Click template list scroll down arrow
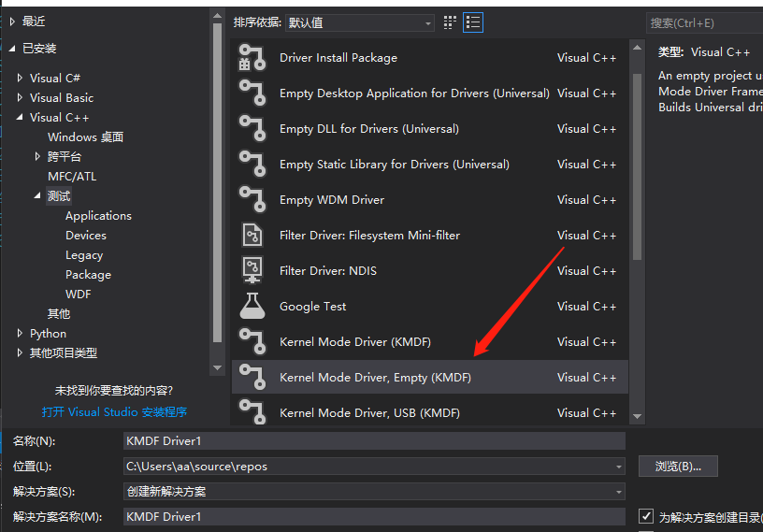The height and width of the screenshot is (532, 763). (x=637, y=416)
